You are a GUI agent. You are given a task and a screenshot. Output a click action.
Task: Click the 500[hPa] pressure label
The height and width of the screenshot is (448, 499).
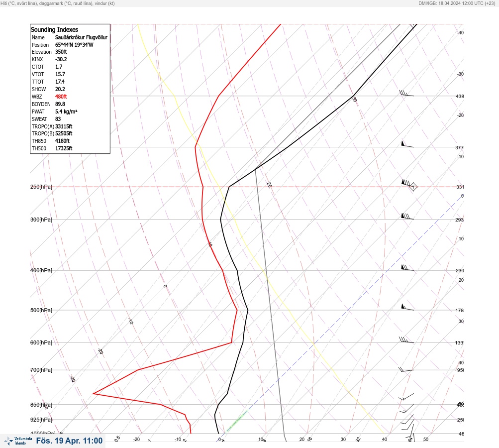(x=41, y=310)
